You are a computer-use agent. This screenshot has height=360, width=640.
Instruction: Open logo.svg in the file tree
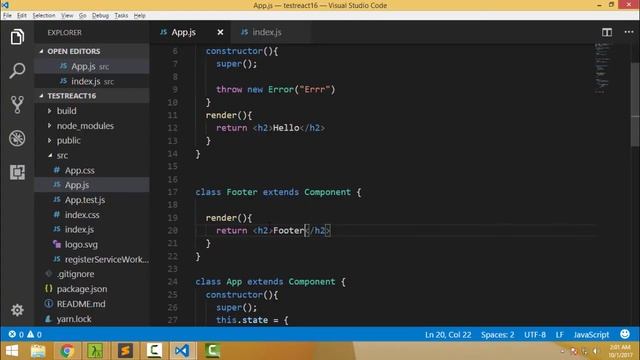tap(92, 244)
